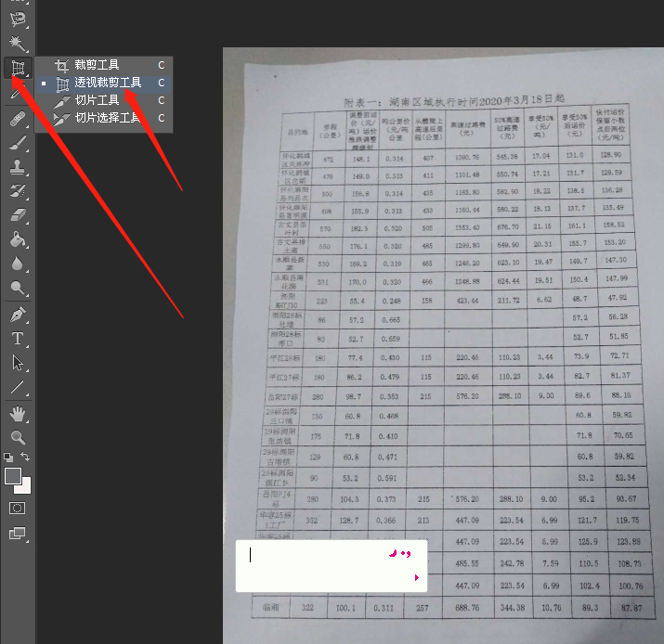Image resolution: width=664 pixels, height=644 pixels.
Task: Click the cell reading 0.665
Action: (391, 320)
